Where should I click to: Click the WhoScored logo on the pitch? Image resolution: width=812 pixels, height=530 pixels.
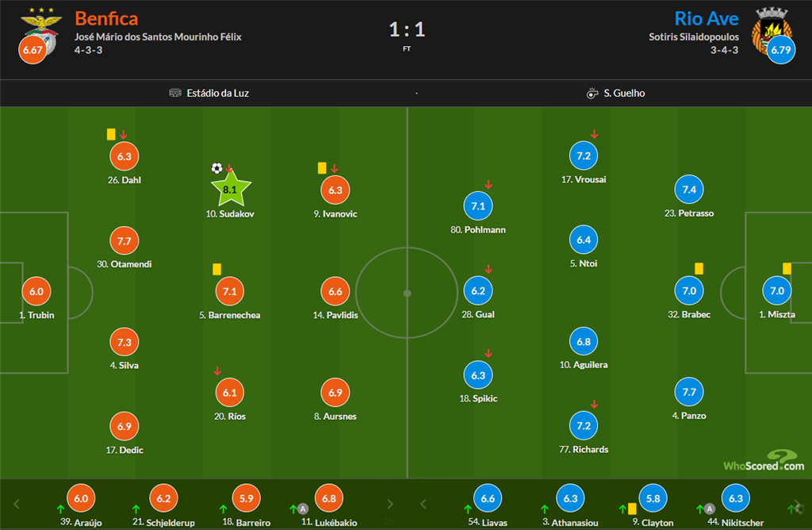764,461
